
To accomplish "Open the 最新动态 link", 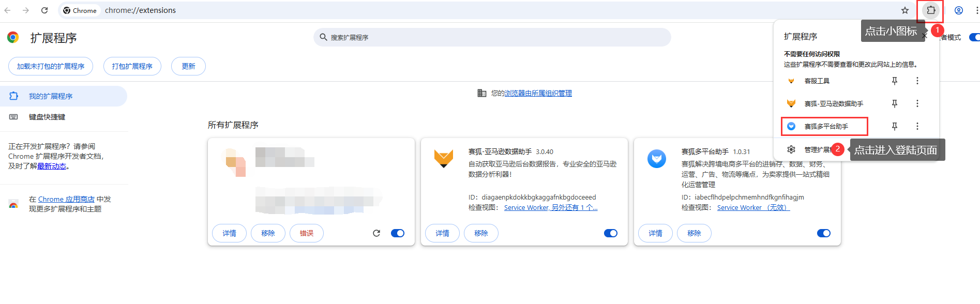I will coord(52,166).
